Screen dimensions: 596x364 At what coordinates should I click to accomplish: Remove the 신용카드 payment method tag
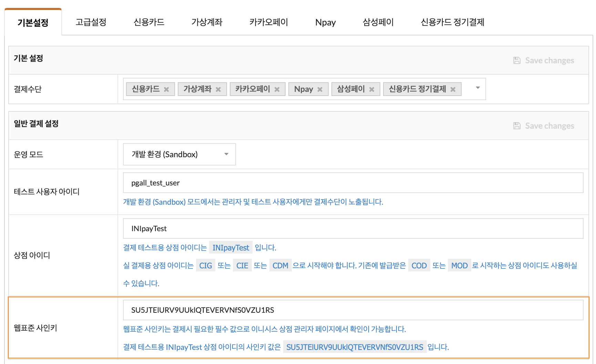pos(166,89)
